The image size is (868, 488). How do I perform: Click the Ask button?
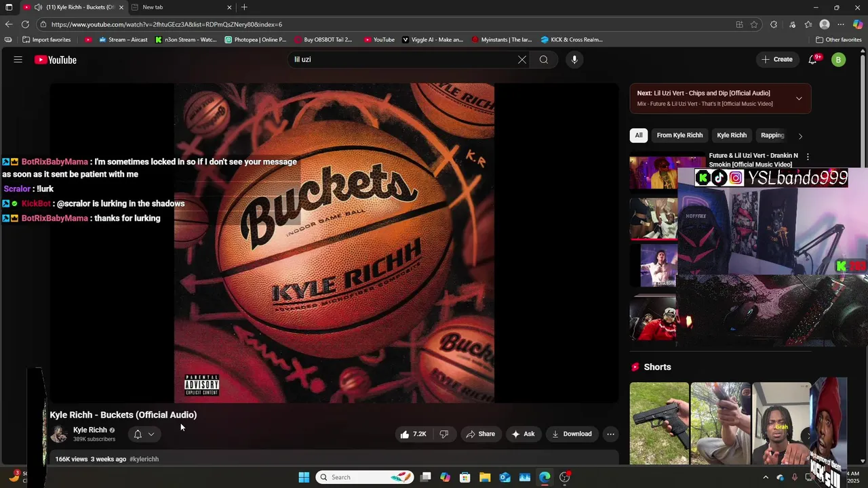click(x=523, y=434)
